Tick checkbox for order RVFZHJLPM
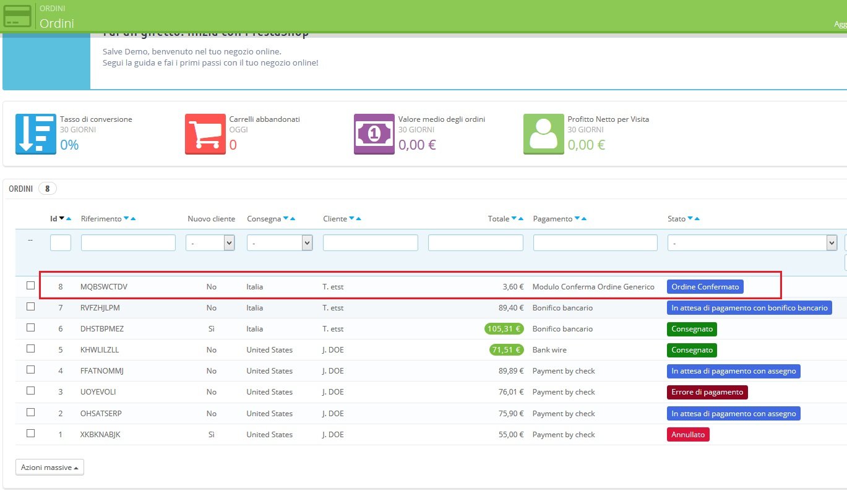 point(30,307)
